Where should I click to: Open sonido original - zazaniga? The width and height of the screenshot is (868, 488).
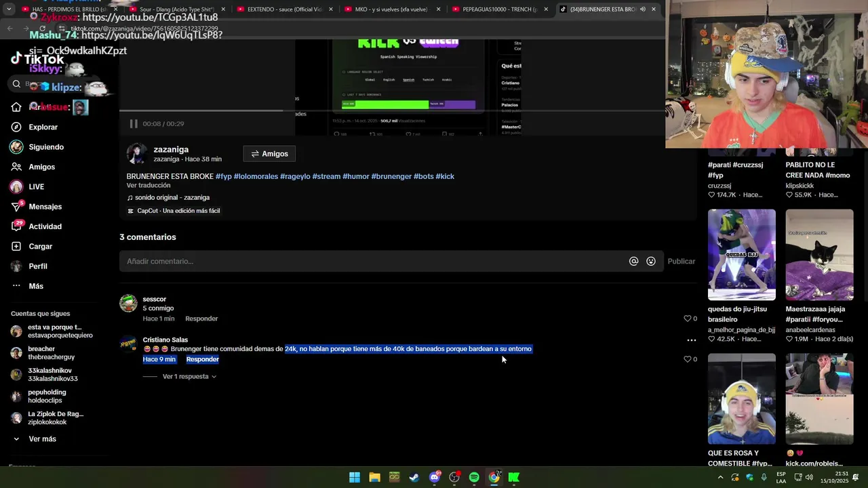(168, 197)
